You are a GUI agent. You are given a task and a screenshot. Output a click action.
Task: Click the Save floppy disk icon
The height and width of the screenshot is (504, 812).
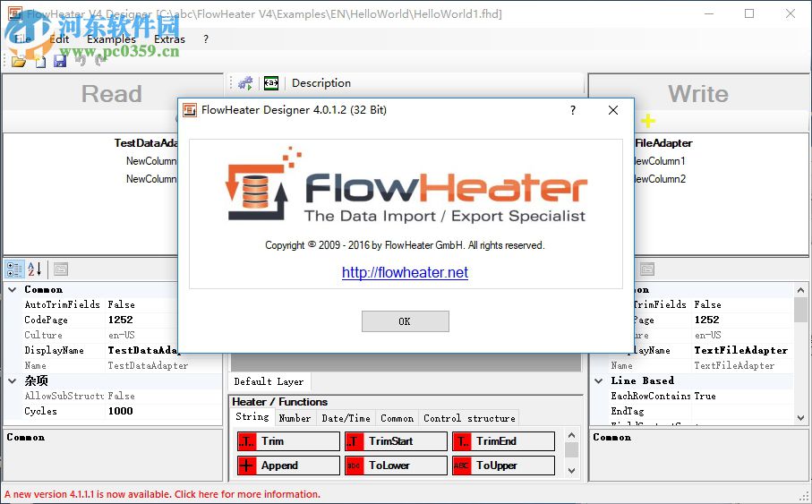60,62
